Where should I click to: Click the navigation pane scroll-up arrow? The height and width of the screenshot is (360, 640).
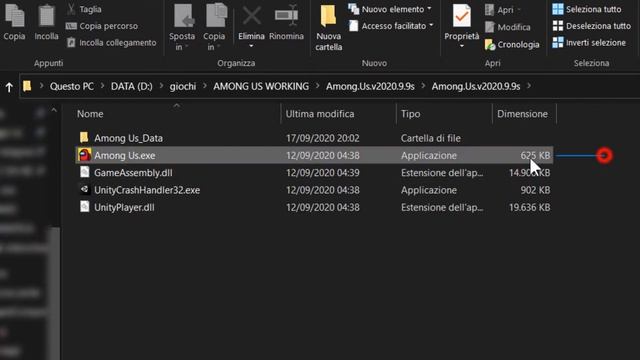[54, 110]
